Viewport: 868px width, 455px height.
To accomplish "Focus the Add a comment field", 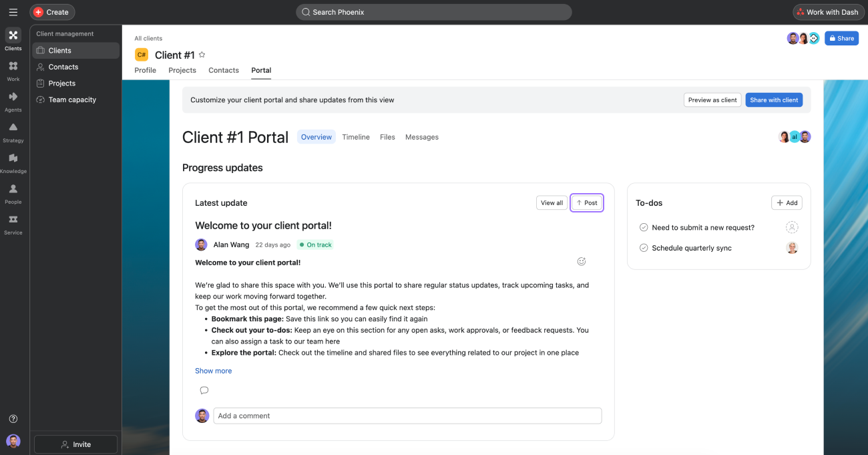I will 407,416.
